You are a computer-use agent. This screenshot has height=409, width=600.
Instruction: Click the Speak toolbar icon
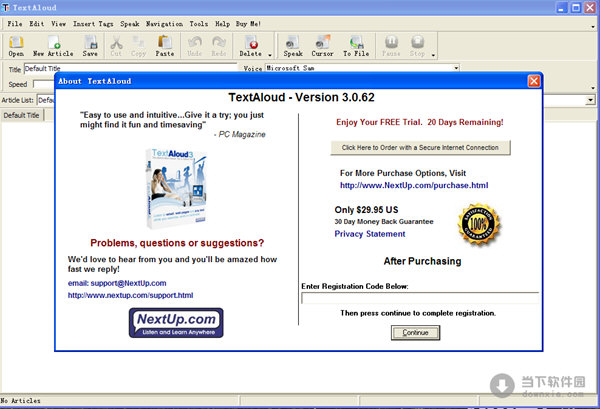point(293,46)
